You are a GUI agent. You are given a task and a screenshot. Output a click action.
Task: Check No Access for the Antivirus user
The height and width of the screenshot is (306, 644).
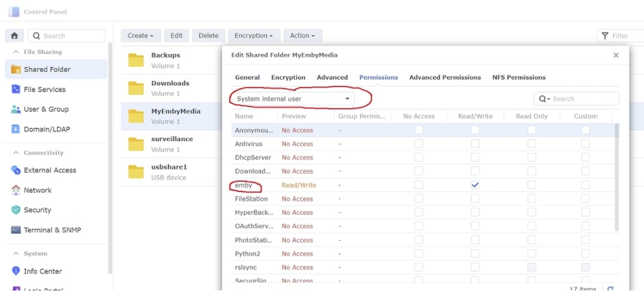click(419, 144)
